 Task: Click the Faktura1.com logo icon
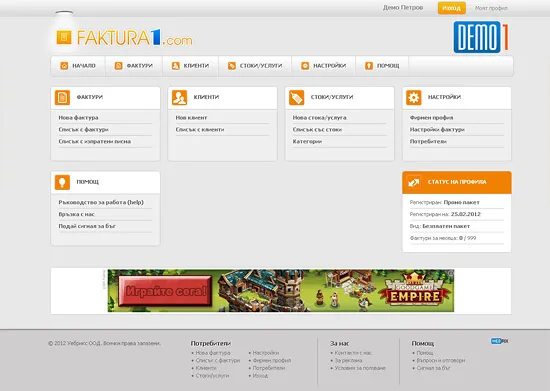(x=64, y=37)
